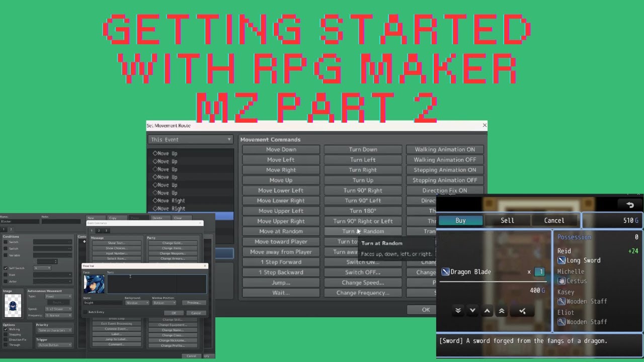This screenshot has width=644, height=362.
Task: Click the knight face portrait in Show Text
Action: pos(94,284)
